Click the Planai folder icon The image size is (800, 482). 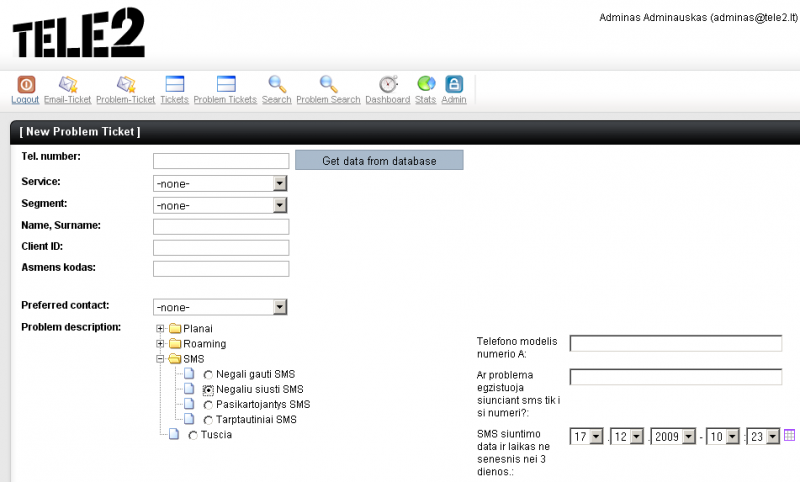176,328
